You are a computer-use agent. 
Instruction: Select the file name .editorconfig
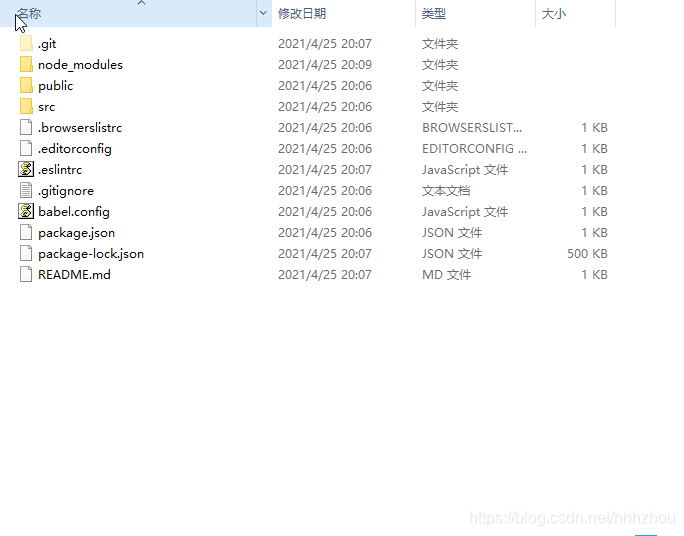pyautogui.click(x=75, y=149)
